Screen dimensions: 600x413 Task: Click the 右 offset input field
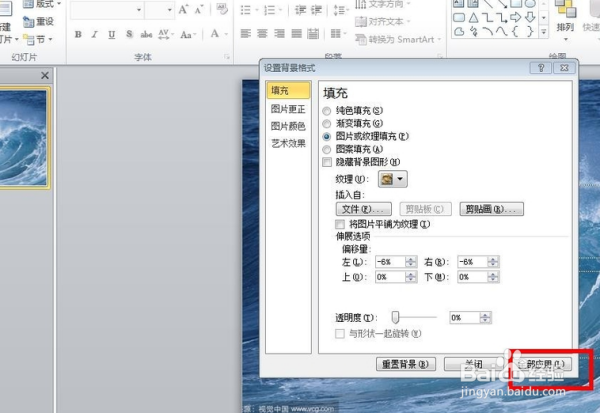coord(472,262)
